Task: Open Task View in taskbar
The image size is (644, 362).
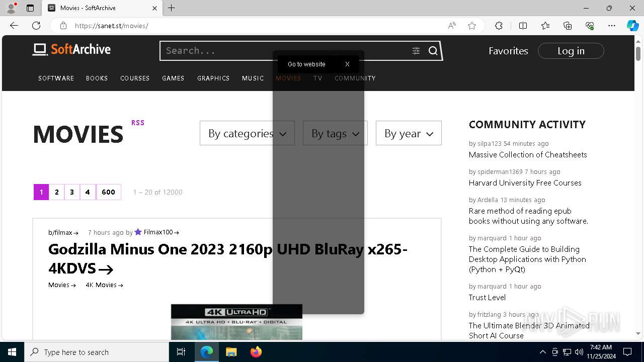Action: (x=181, y=352)
